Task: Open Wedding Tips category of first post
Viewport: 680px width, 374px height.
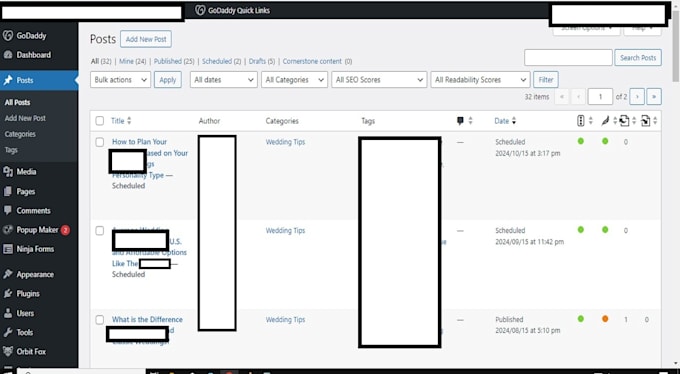Action: click(285, 142)
